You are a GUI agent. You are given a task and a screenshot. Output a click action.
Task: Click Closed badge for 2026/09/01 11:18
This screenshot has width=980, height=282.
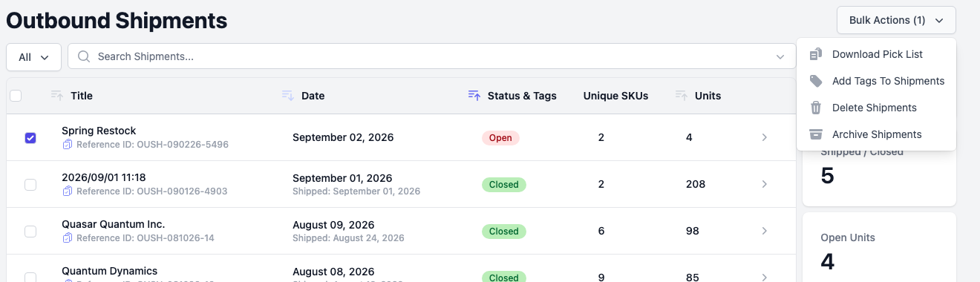(x=504, y=185)
